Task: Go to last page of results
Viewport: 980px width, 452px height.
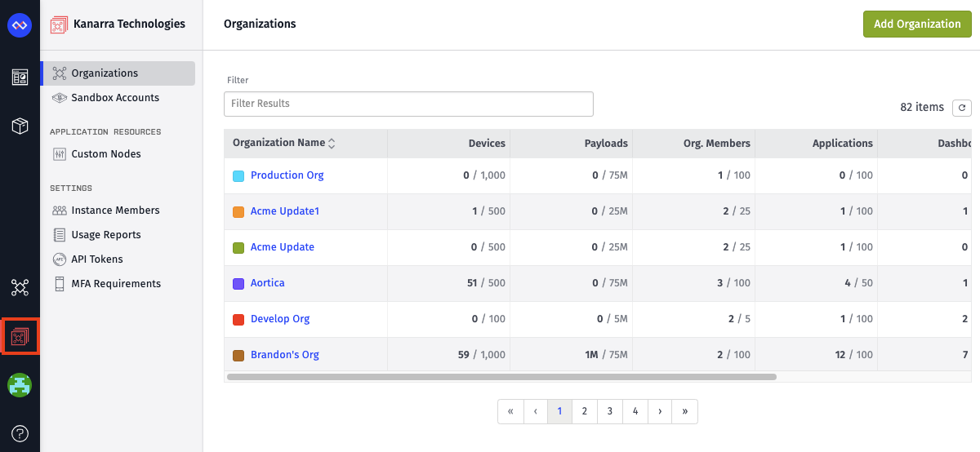Action: pos(684,412)
